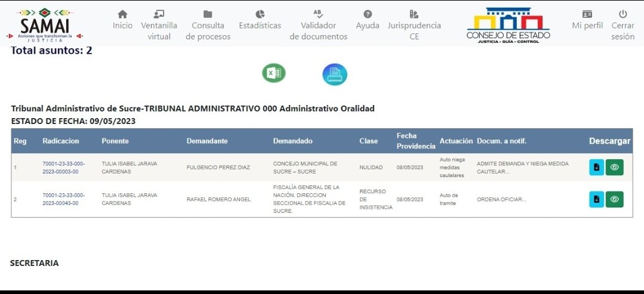Image resolution: width=644 pixels, height=294 pixels.
Task: Click the SECRETARIA label
Action: (35, 263)
